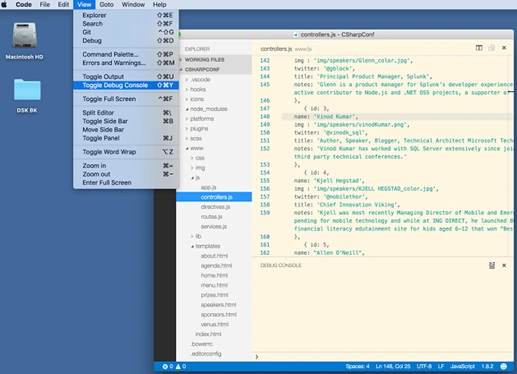Click LF line ending in status bar
Viewport: 517px width, 374px height.
click(441, 366)
